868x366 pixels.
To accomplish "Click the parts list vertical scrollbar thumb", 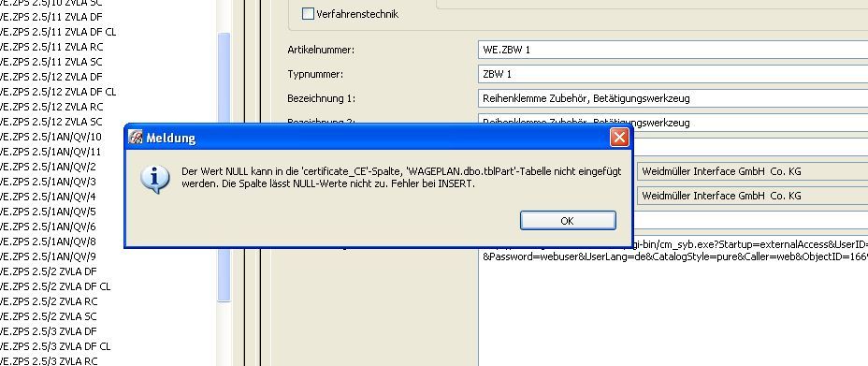I will tap(224, 167).
